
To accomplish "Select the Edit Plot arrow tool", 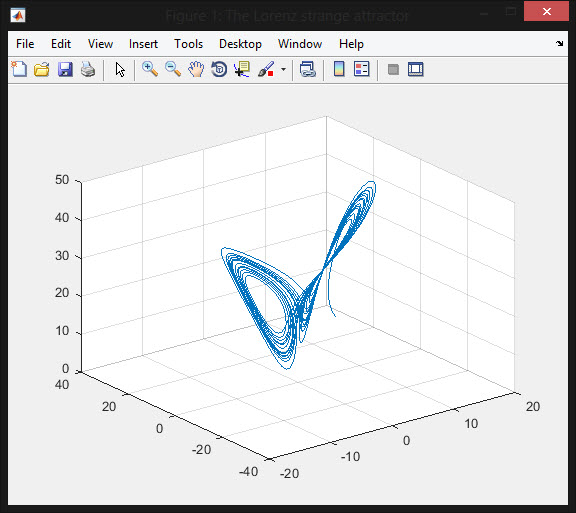I will 120,69.
